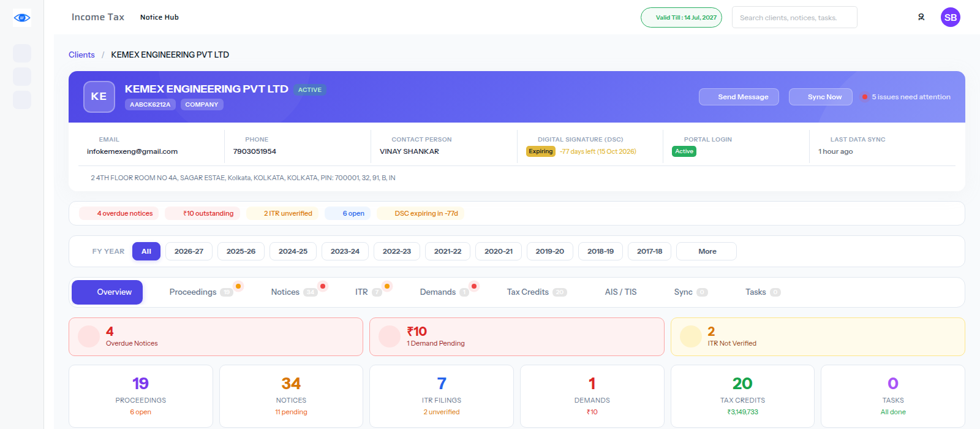Viewport: 980px width, 429px height.
Task: Filter by FY 2023-24
Action: point(345,251)
